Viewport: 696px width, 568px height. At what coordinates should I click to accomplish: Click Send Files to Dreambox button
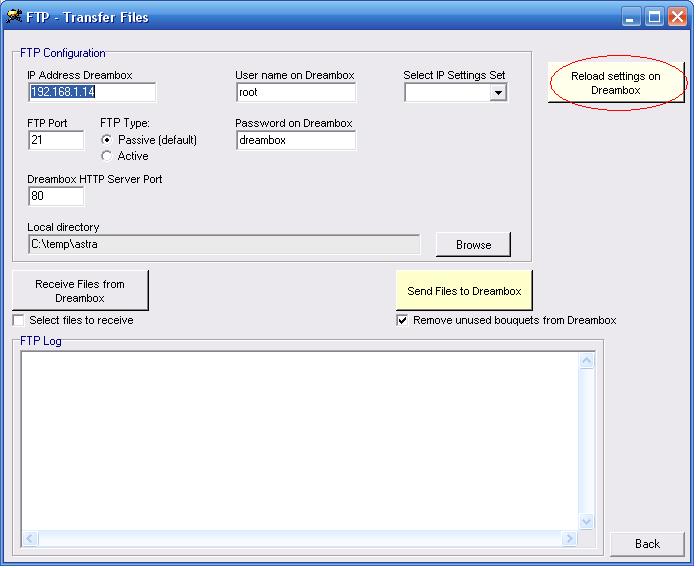pos(464,291)
